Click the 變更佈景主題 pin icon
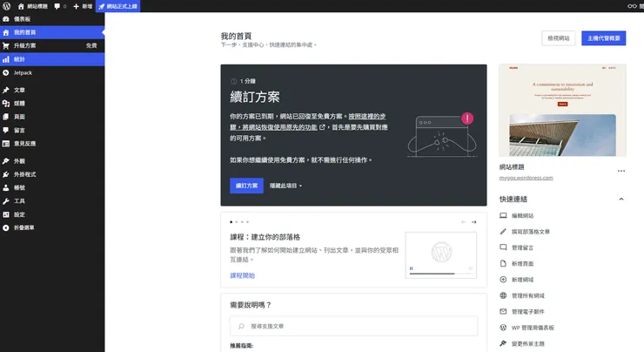644x352 pixels. (x=503, y=343)
